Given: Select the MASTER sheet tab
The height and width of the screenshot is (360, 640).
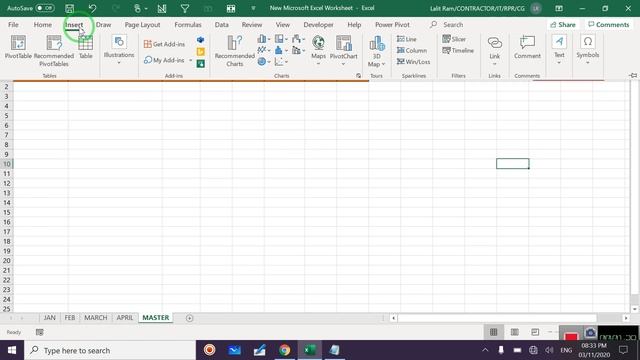Looking at the screenshot, I should [x=156, y=318].
